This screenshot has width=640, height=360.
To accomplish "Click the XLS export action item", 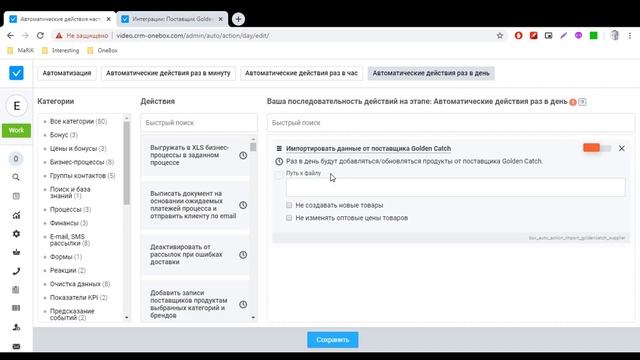I will pyautogui.click(x=195, y=155).
